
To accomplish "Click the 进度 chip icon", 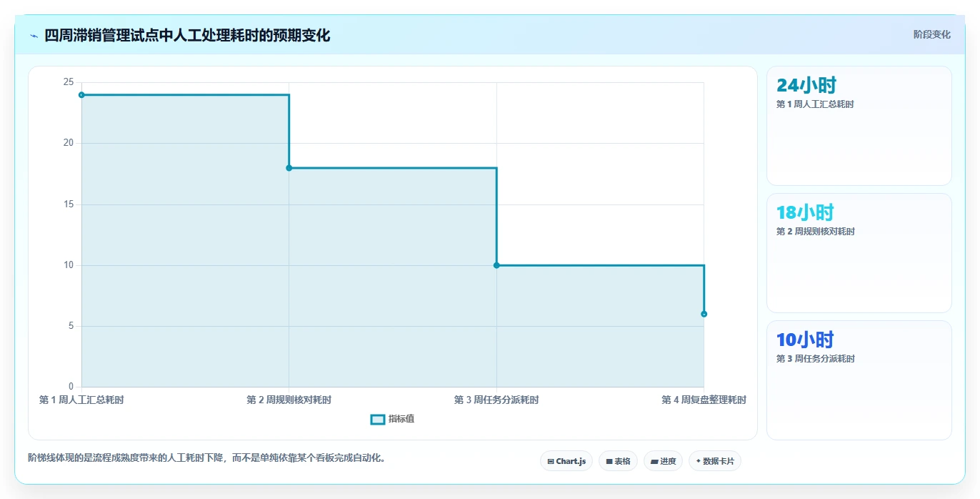I will pos(654,462).
